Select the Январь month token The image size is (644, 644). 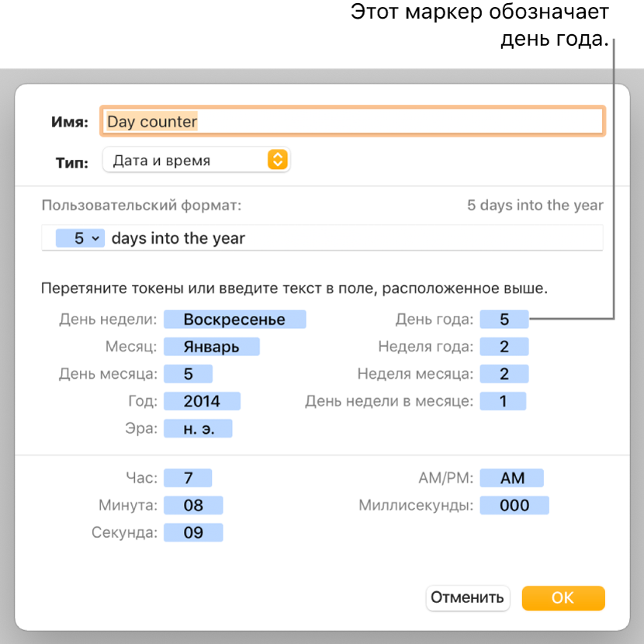coord(212,347)
